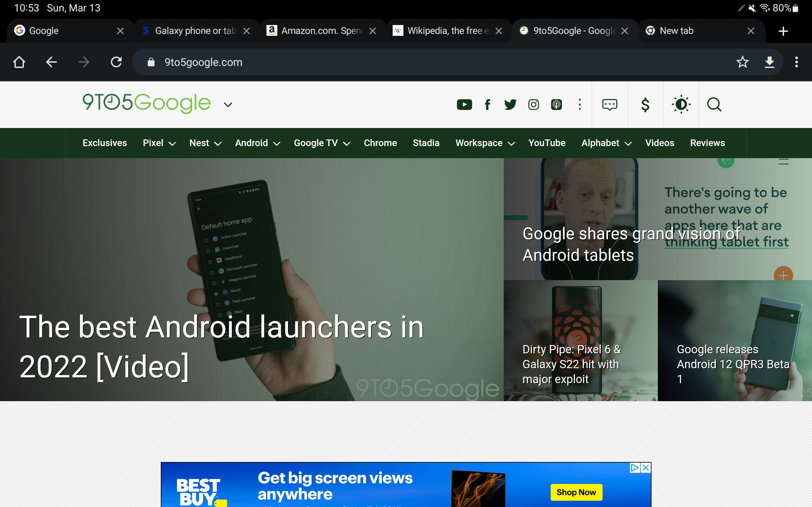Open the best Android launchers article
The height and width of the screenshot is (507, 812).
tap(221, 346)
